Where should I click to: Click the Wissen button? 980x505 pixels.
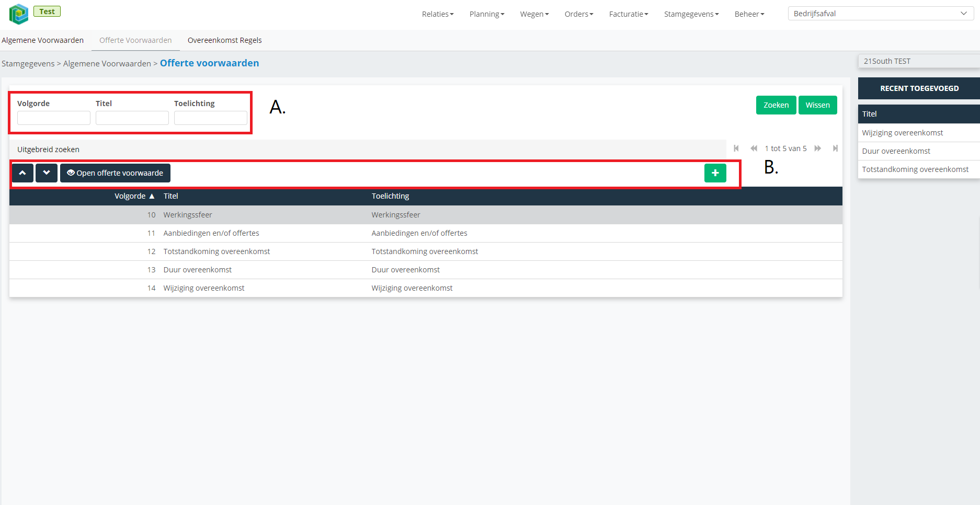(817, 105)
